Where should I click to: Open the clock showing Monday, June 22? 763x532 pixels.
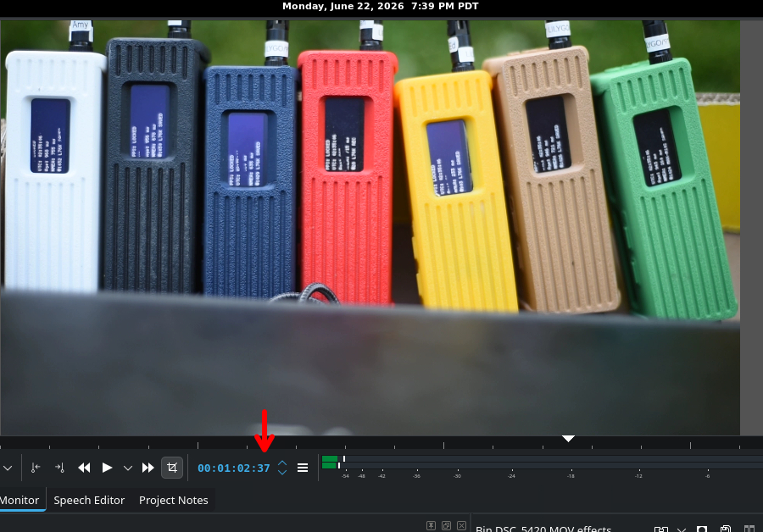pyautogui.click(x=381, y=6)
